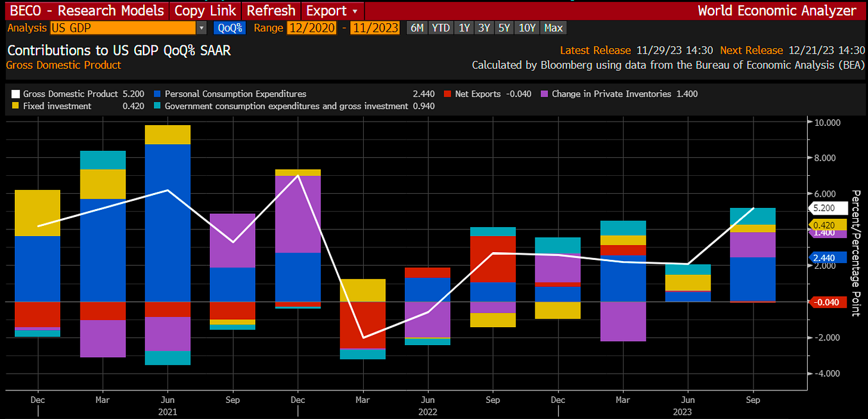Expand the Analysis dropdown arrow beside US GDP
The height and width of the screenshot is (419, 868).
(201, 28)
